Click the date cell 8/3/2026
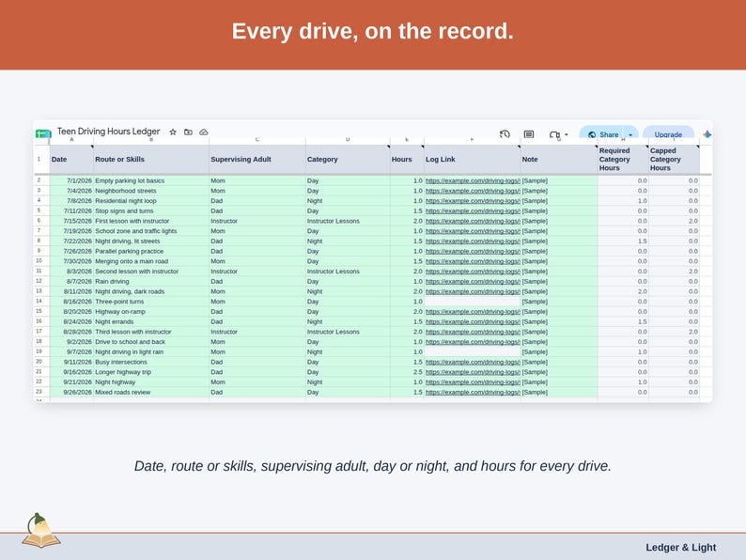 71,272
